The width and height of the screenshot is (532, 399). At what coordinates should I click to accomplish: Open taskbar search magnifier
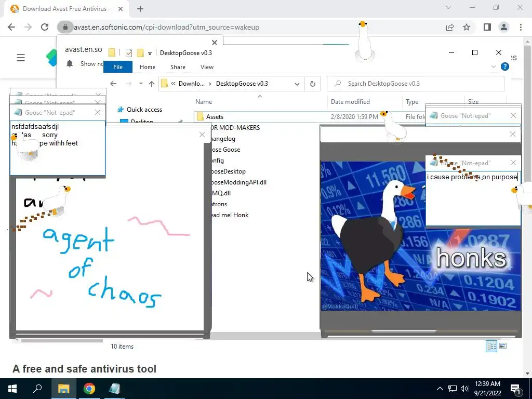37,389
